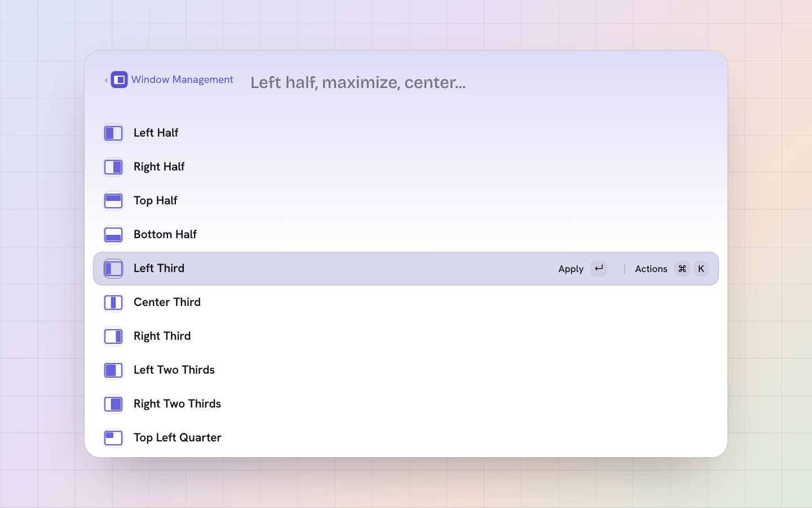Screen dimensions: 812x508
Task: Choose the Top Left Quarter command
Action: [x=406, y=438]
